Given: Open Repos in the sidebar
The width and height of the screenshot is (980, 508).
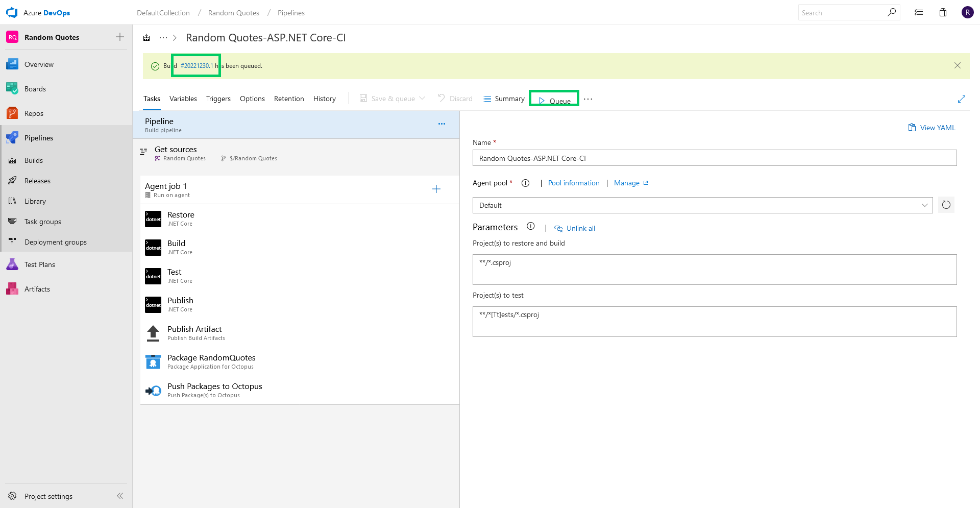Looking at the screenshot, I should (66, 113).
